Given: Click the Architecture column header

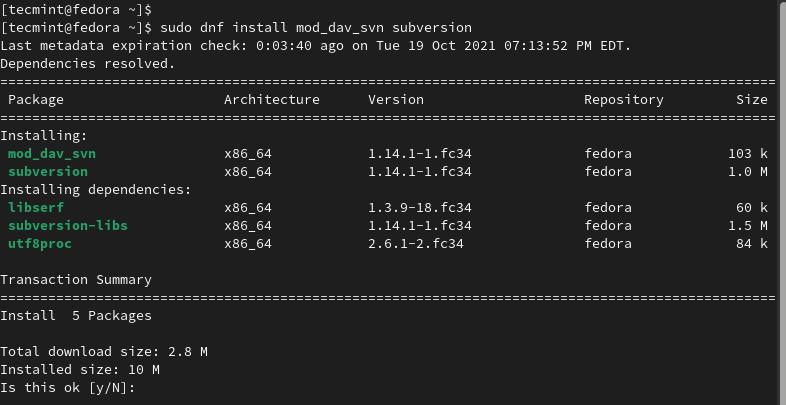Looking at the screenshot, I should coord(271,100).
